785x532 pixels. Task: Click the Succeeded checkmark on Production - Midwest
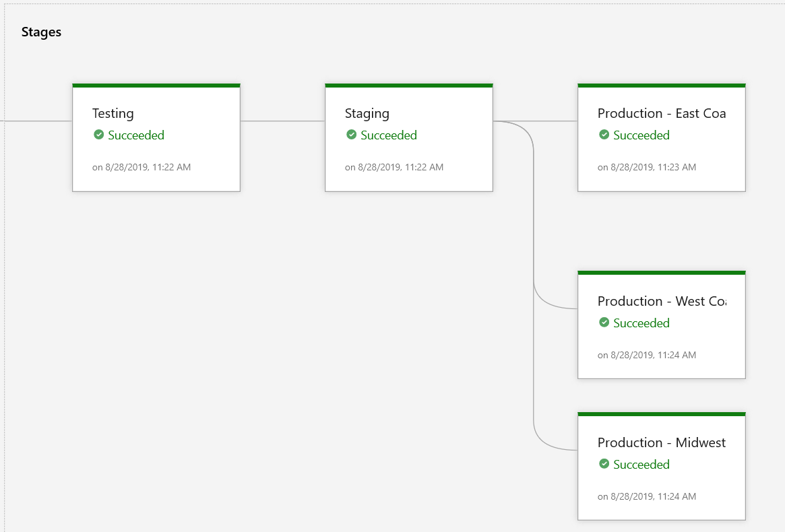point(604,464)
